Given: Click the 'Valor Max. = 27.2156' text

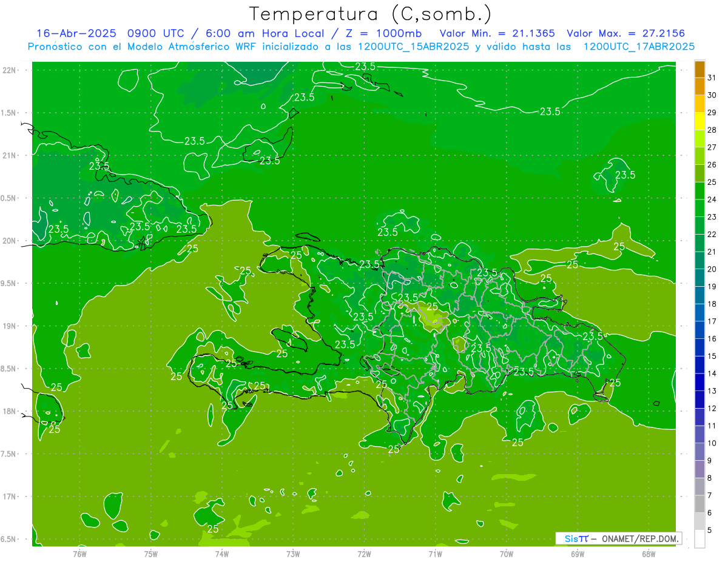Looking at the screenshot, I should pos(625,33).
